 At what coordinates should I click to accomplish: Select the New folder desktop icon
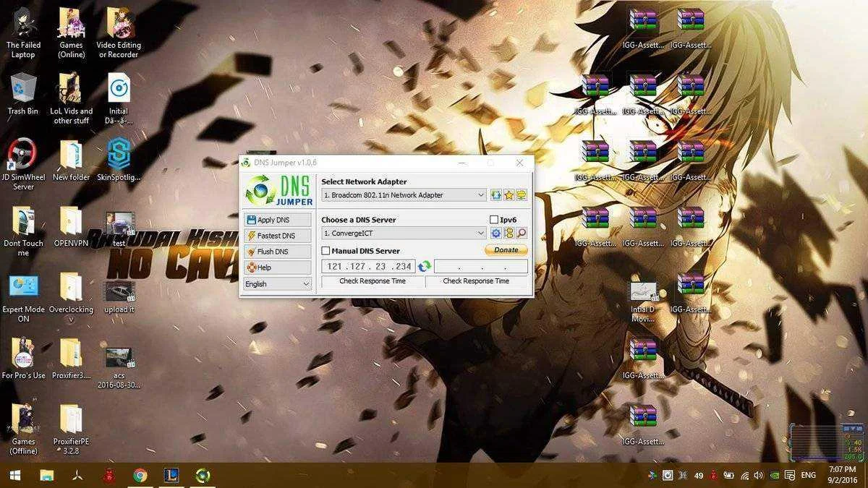click(x=71, y=160)
